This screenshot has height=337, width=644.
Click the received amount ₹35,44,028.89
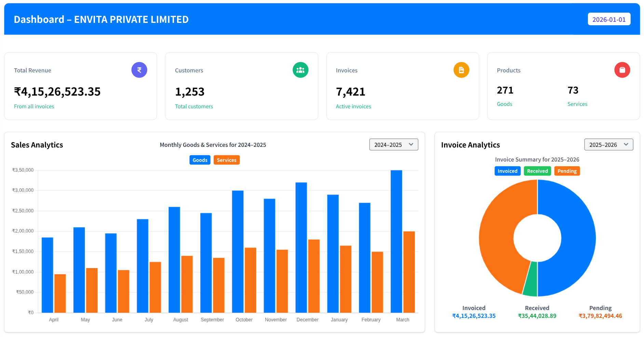point(537,316)
